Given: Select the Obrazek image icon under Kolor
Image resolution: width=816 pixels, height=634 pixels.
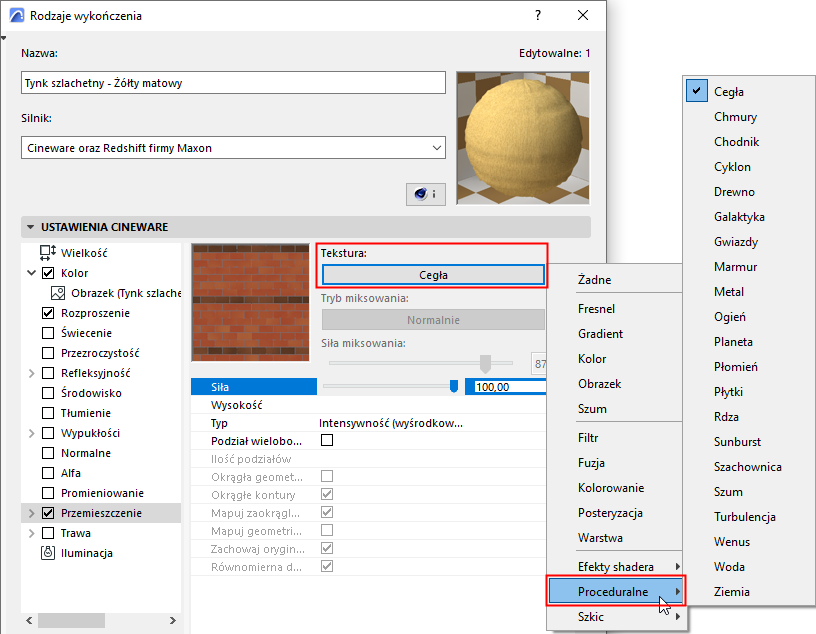Looking at the screenshot, I should (58, 293).
